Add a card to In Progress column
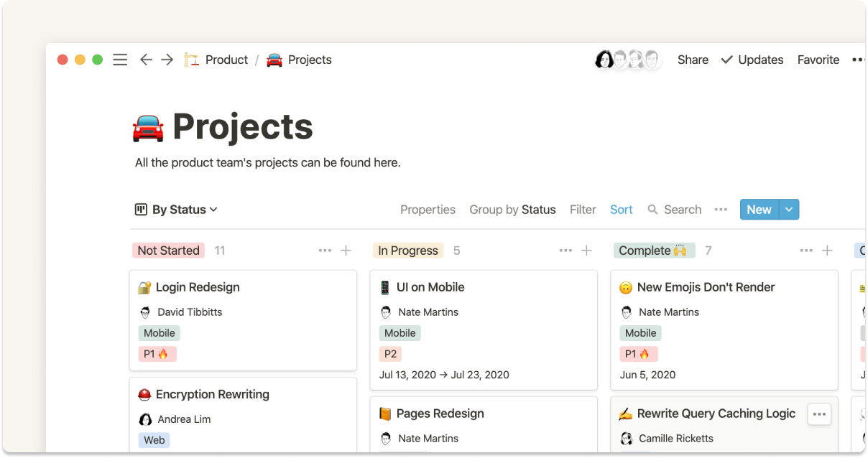The height and width of the screenshot is (458, 868). (586, 251)
